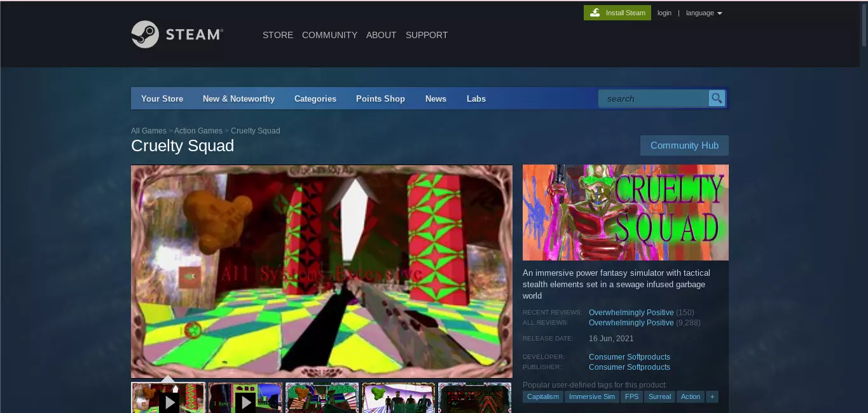Click the Cruelty Squad breadcrumb link
The image size is (868, 413).
[255, 131]
